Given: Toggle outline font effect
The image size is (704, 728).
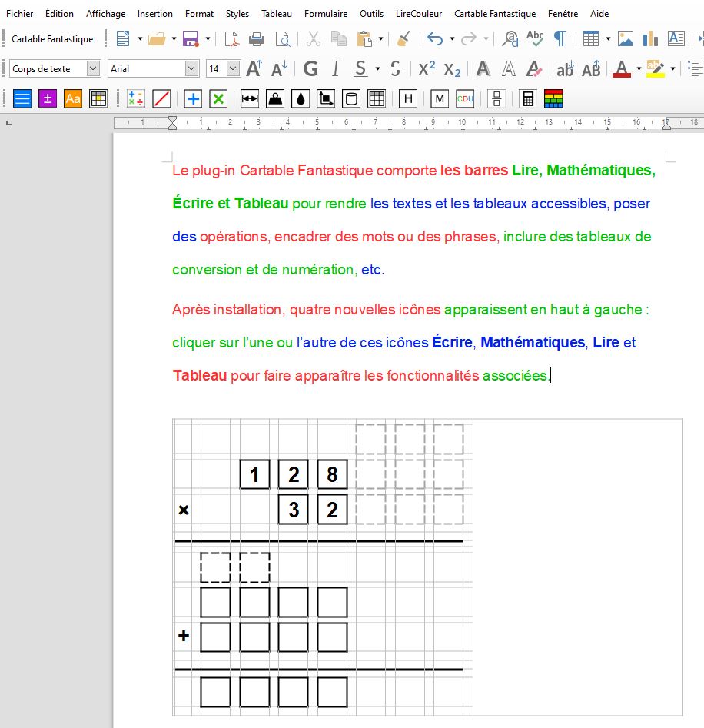Looking at the screenshot, I should pyautogui.click(x=509, y=68).
